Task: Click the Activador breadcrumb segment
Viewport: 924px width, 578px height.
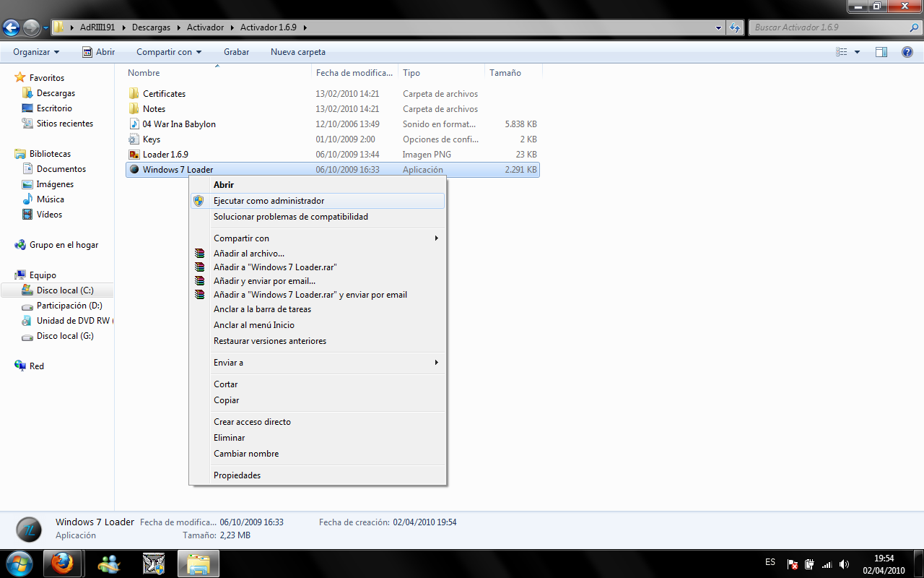Action: click(205, 27)
